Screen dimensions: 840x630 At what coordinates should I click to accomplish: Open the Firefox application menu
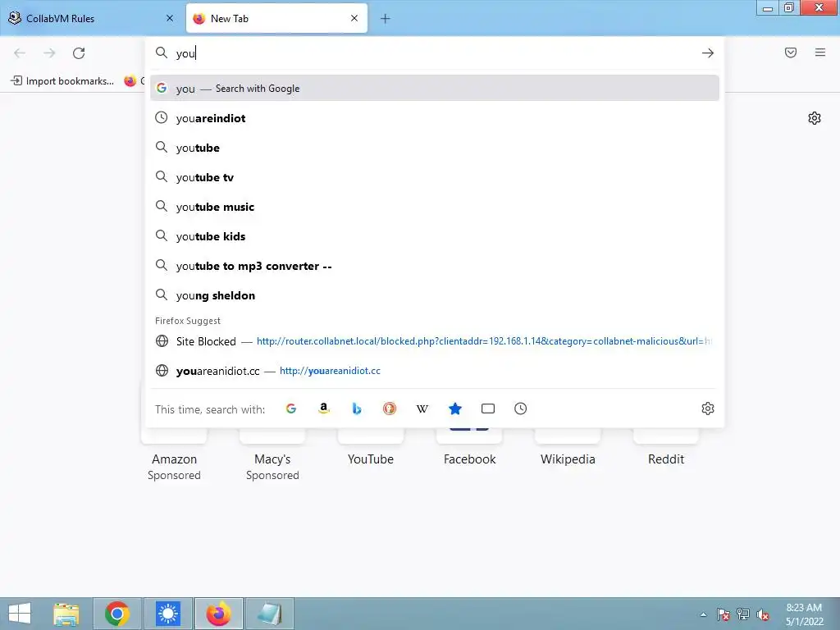[820, 52]
